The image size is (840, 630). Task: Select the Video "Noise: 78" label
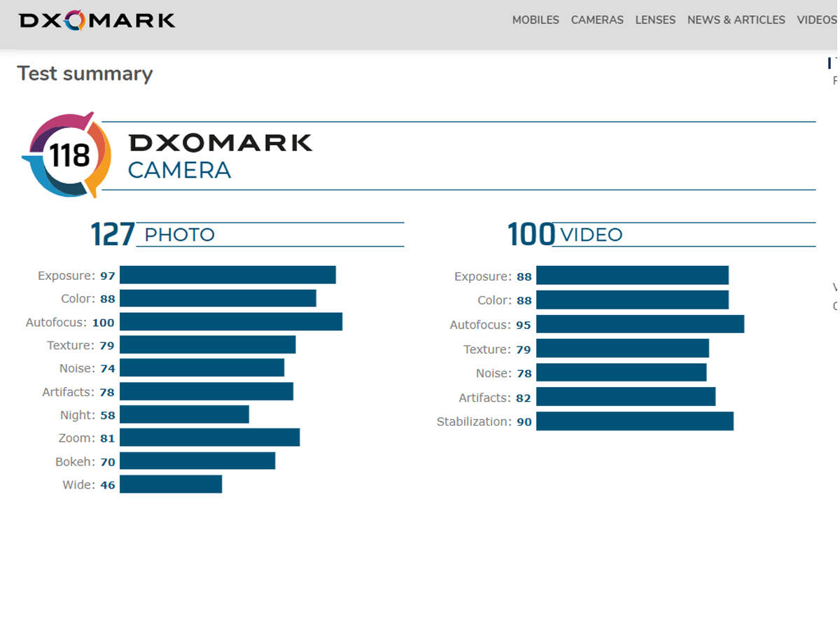point(504,373)
